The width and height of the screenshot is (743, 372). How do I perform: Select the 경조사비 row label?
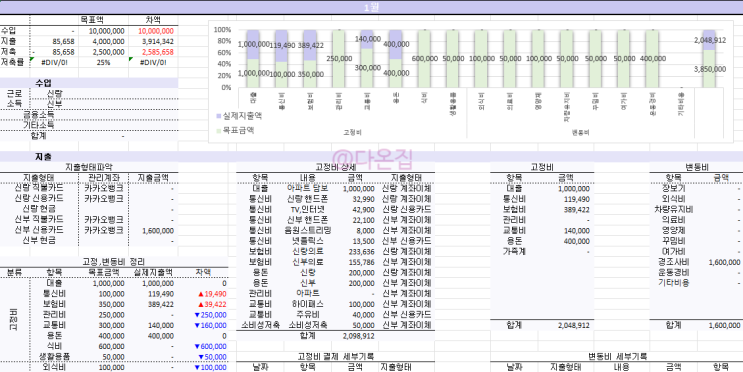[x=673, y=262]
